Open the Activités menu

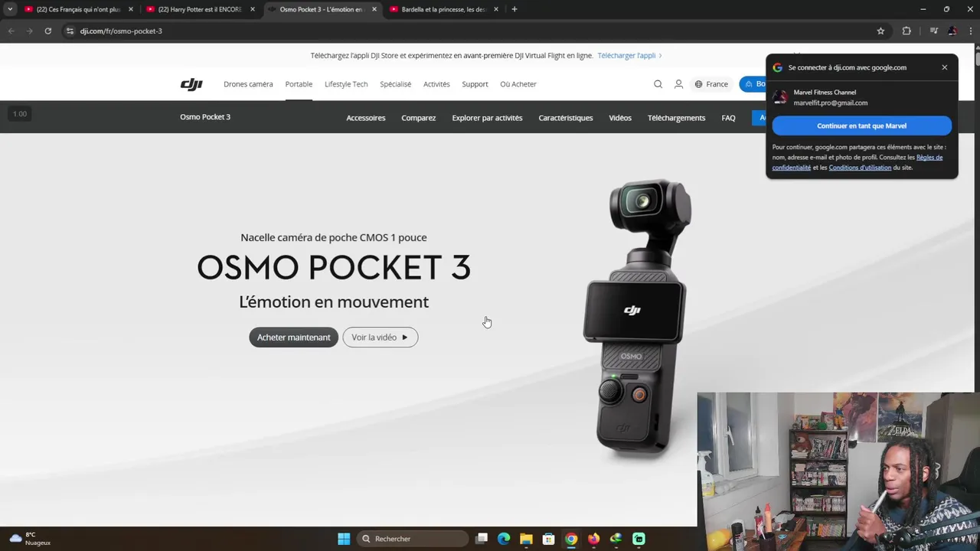pos(436,84)
